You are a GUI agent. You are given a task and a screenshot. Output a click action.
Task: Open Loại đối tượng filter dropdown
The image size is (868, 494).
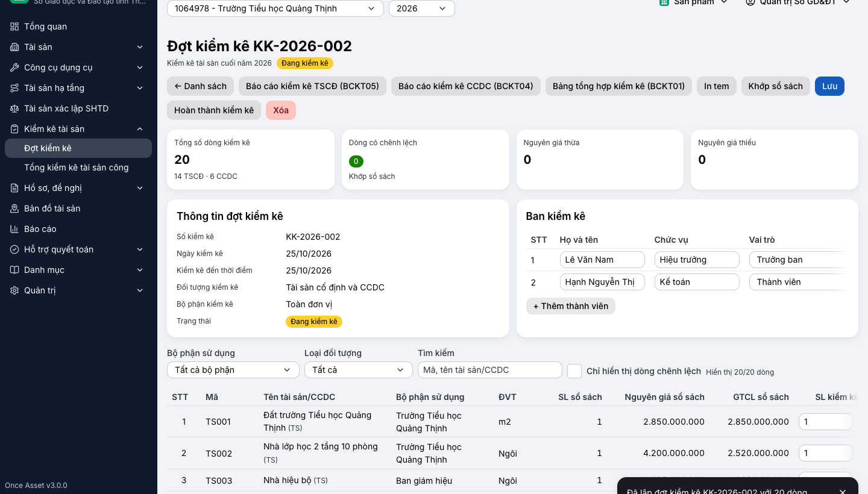pos(359,370)
